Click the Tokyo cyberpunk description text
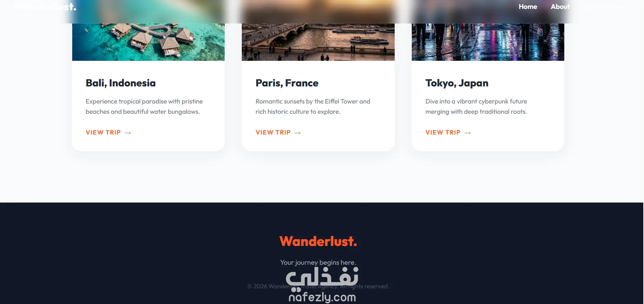Viewport: 644px width, 304px height. [476, 107]
